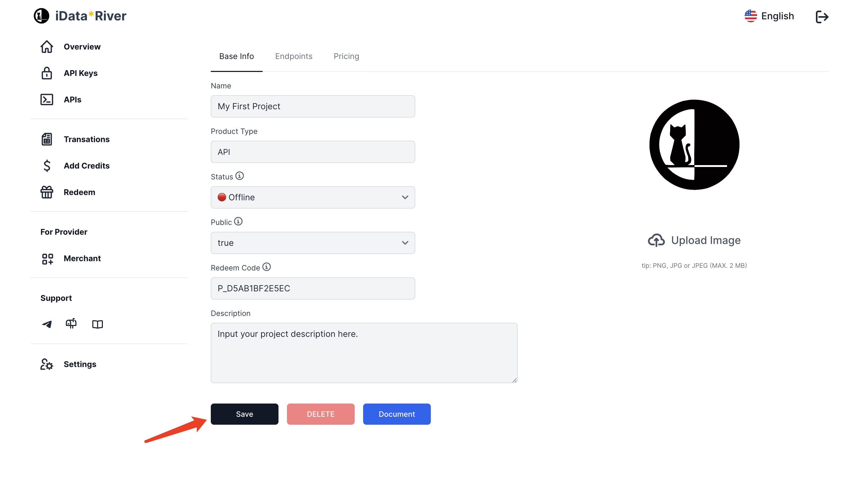This screenshot has width=868, height=489.
Task: Click the Merchant grid icon
Action: (x=47, y=258)
